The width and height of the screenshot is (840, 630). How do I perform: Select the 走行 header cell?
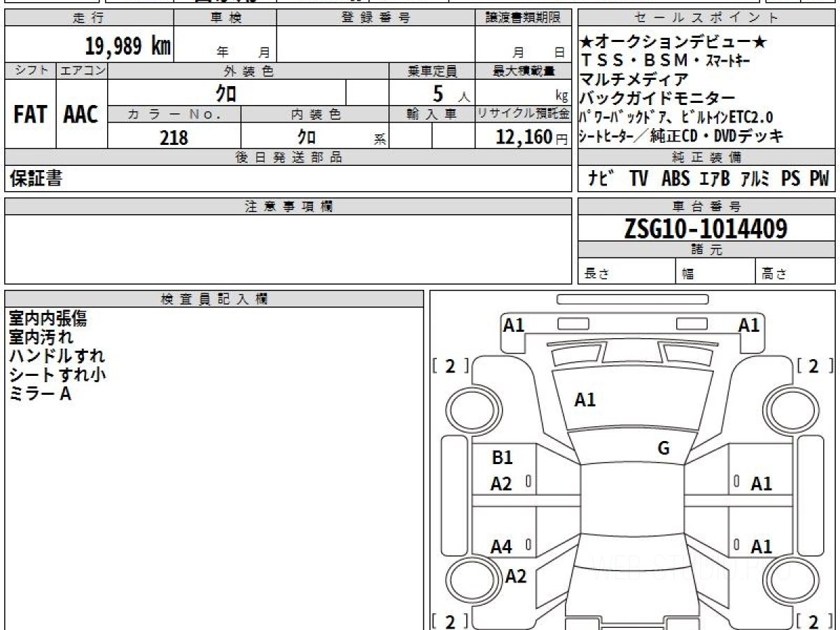[x=89, y=18]
